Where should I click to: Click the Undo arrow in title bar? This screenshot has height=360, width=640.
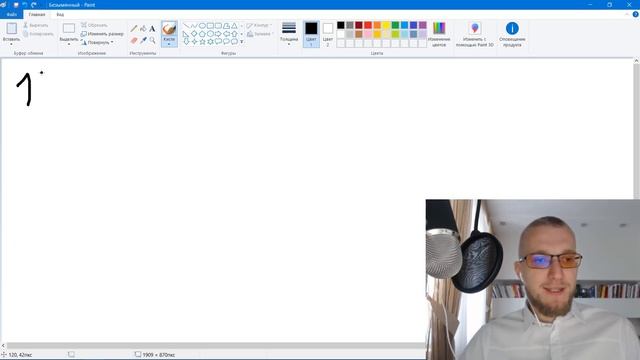tap(24, 5)
